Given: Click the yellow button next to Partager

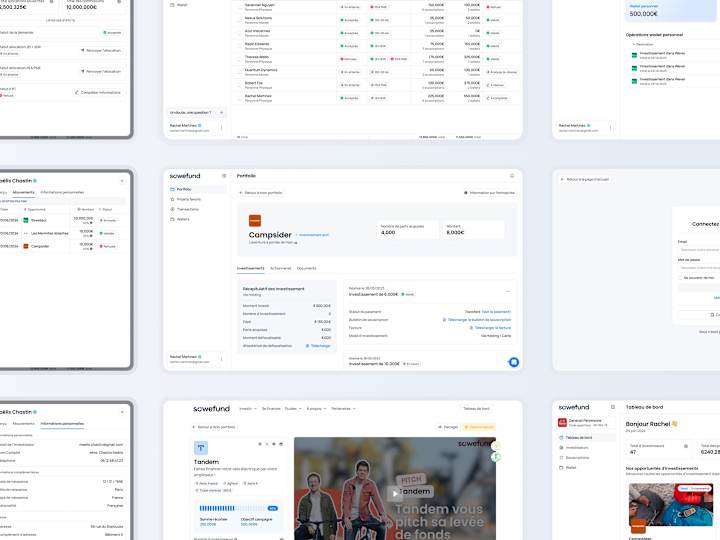Looking at the screenshot, I should coord(479,427).
